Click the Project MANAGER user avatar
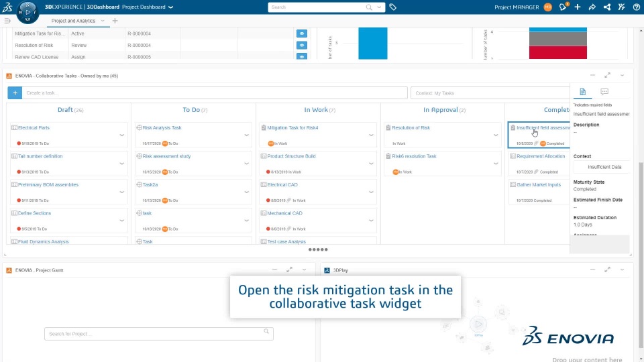 point(547,7)
